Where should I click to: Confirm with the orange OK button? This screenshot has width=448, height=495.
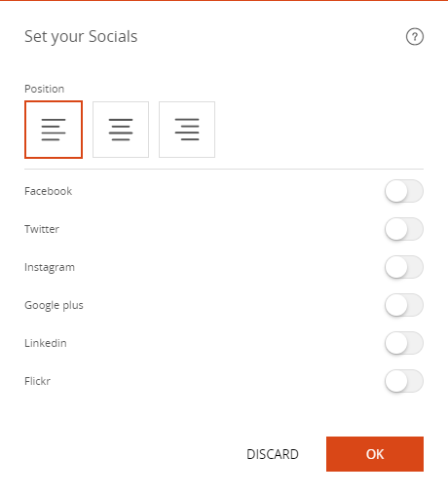(x=375, y=454)
